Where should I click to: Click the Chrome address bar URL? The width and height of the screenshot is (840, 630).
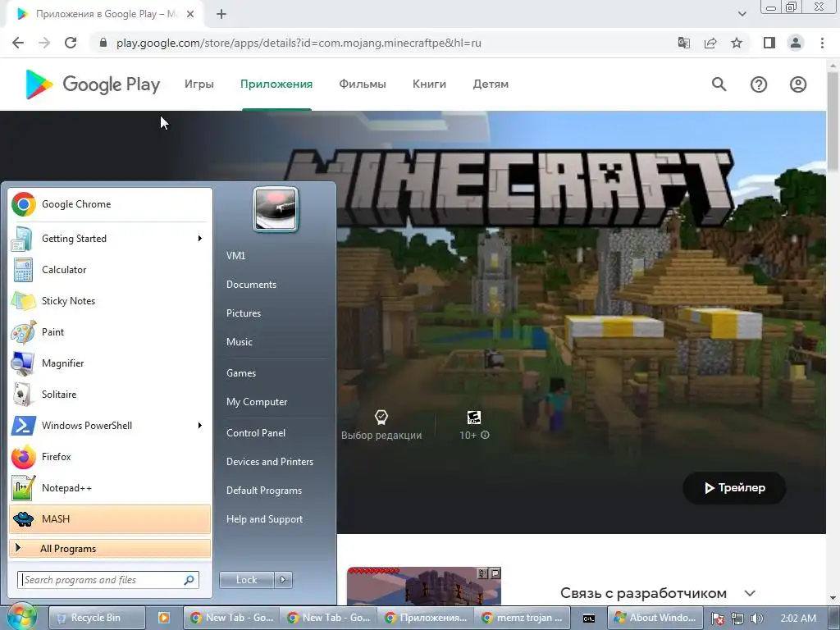pos(299,43)
